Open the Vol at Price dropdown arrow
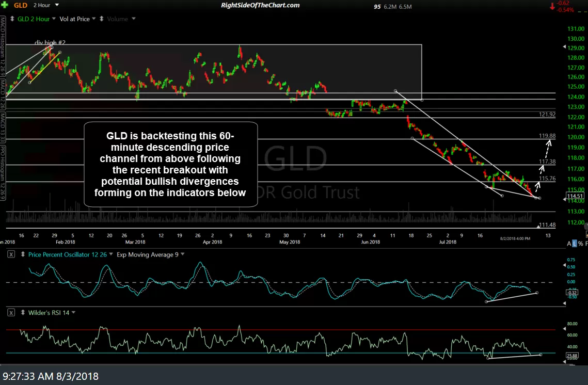 [x=94, y=19]
